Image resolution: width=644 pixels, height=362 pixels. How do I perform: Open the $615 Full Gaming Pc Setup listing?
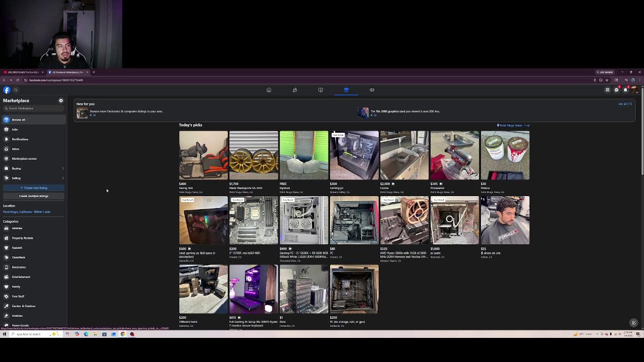254,297
